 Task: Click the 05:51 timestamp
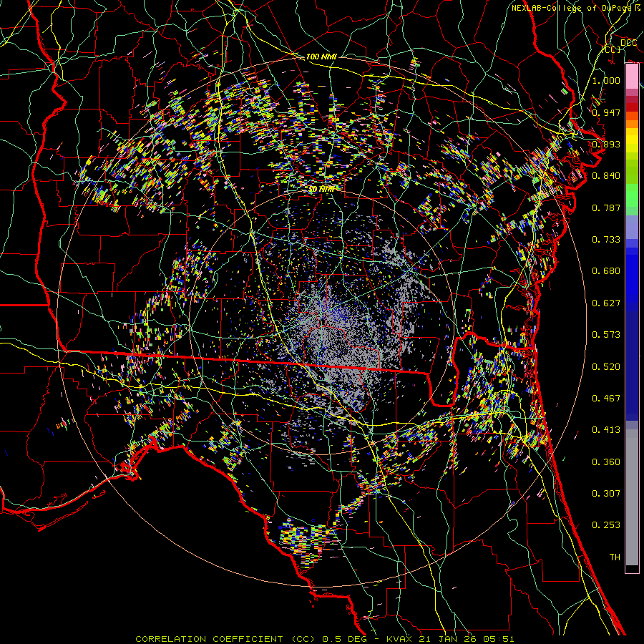point(500,639)
